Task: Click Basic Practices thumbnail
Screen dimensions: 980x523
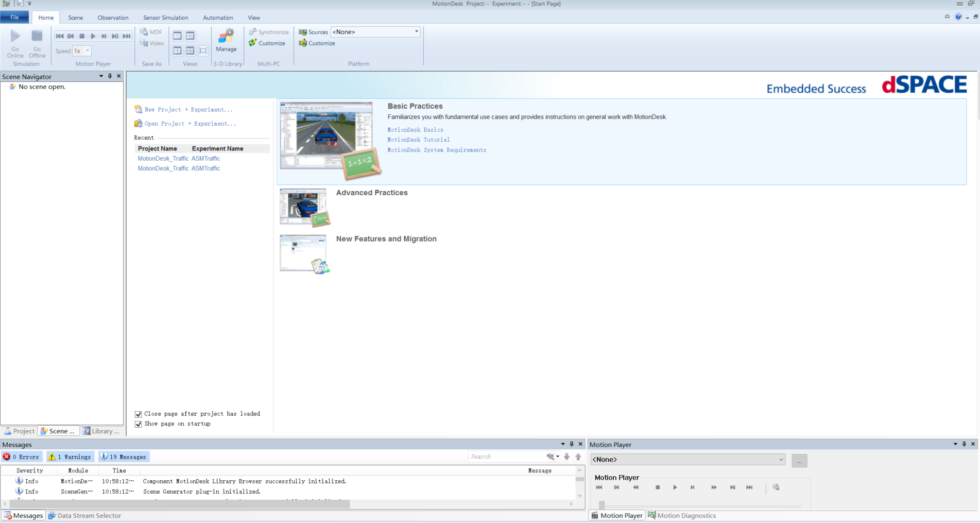Action: click(x=330, y=140)
